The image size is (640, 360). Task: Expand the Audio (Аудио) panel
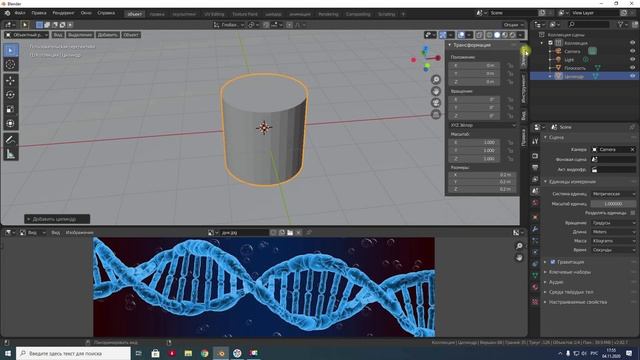coord(545,282)
